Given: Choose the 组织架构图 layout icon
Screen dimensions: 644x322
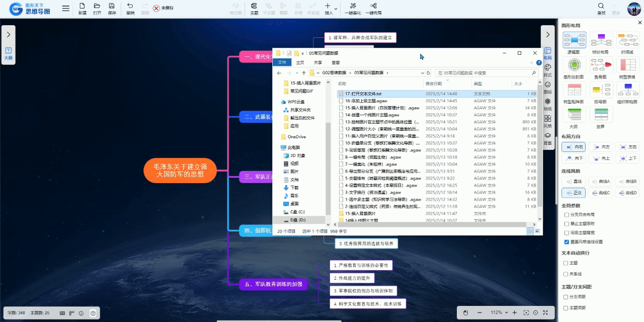Looking at the screenshot, I should (x=627, y=90).
